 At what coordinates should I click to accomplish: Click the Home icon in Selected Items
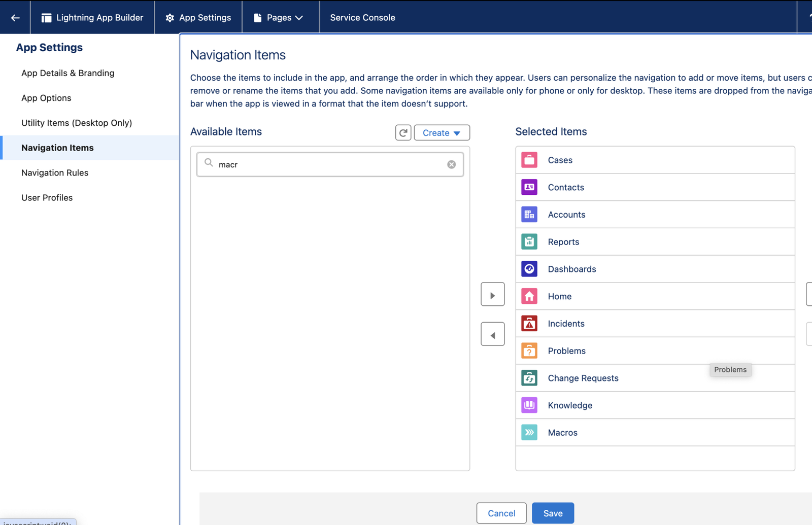pos(529,296)
